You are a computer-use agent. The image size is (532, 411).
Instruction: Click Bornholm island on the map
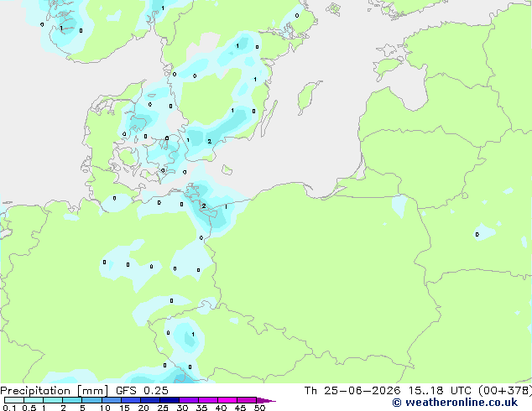(x=227, y=169)
